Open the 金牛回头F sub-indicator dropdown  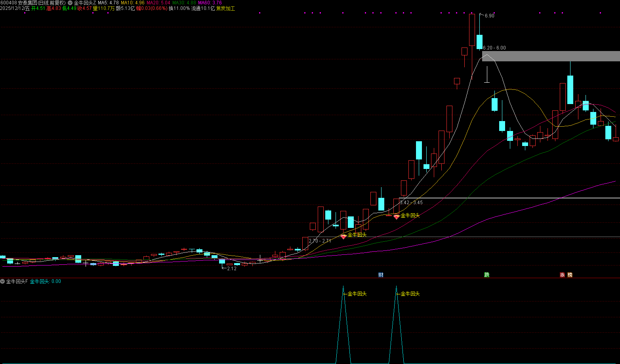click(x=2, y=281)
